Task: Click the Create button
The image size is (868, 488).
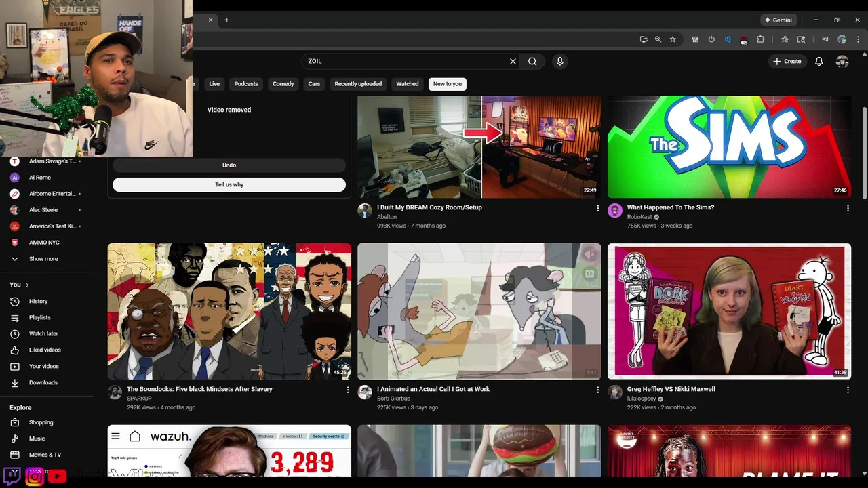Action: tap(787, 61)
